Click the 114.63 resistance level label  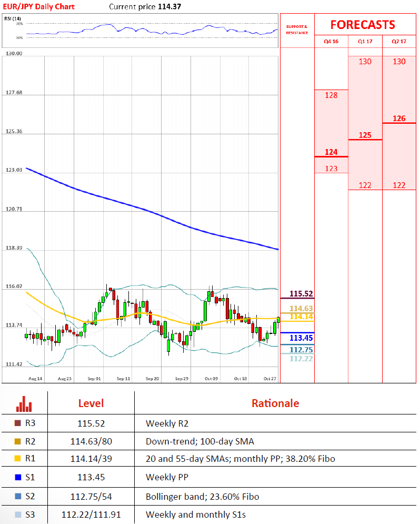(x=301, y=309)
